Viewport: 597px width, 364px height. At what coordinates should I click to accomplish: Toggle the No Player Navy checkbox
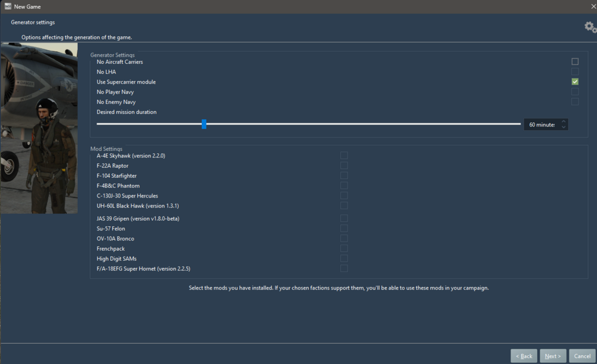pyautogui.click(x=575, y=92)
